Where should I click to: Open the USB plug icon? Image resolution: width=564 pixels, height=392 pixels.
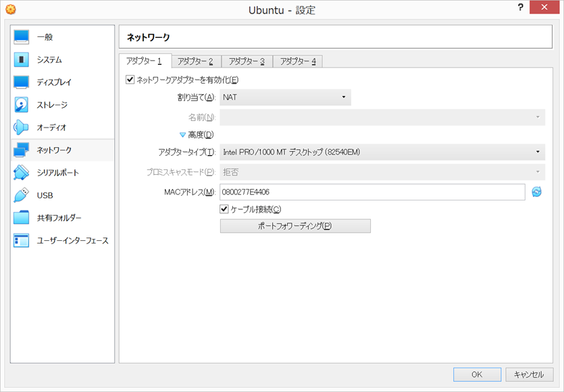click(21, 195)
